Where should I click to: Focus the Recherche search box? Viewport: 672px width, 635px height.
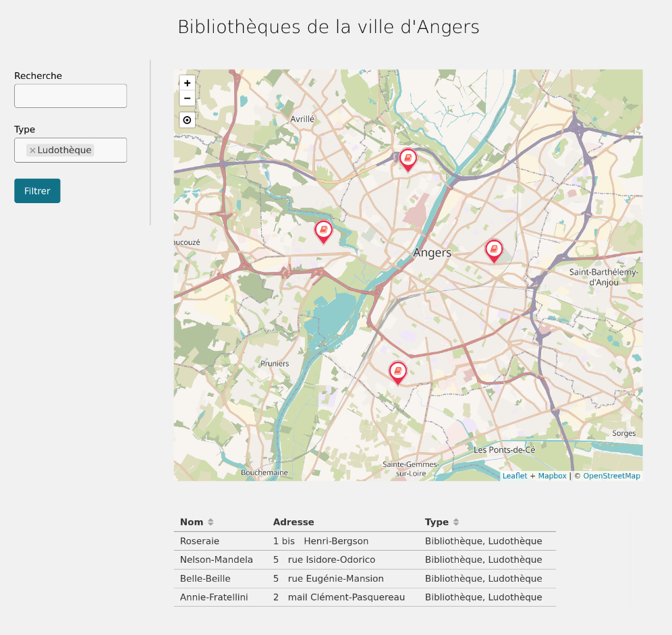point(70,96)
